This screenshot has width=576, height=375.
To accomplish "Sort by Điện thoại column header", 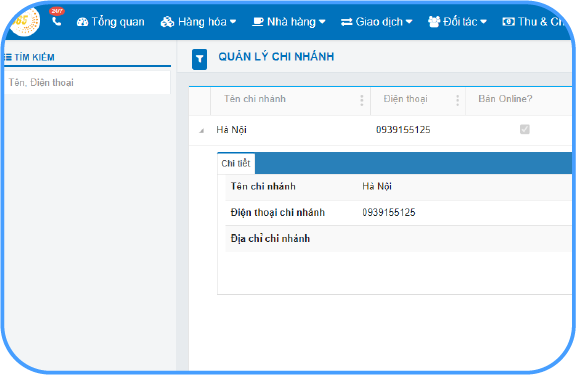I will [406, 99].
